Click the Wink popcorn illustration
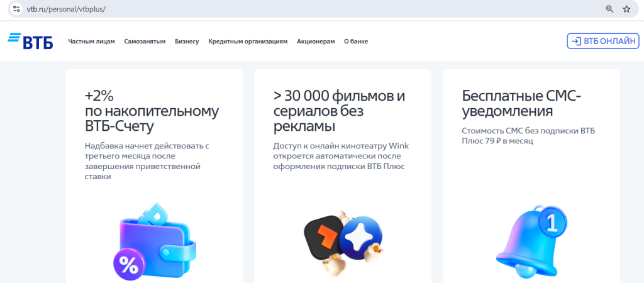 (x=343, y=242)
